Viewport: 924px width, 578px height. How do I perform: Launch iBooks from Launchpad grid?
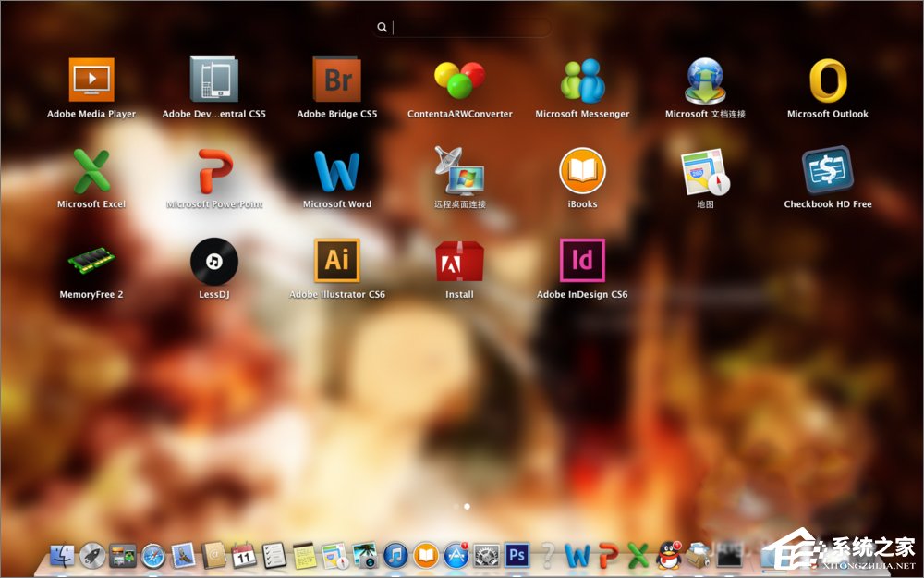(x=582, y=170)
